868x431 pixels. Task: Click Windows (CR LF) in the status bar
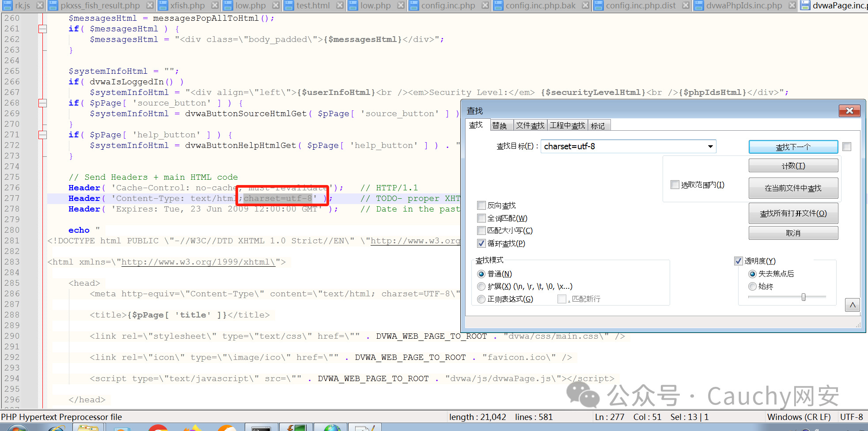click(x=799, y=417)
